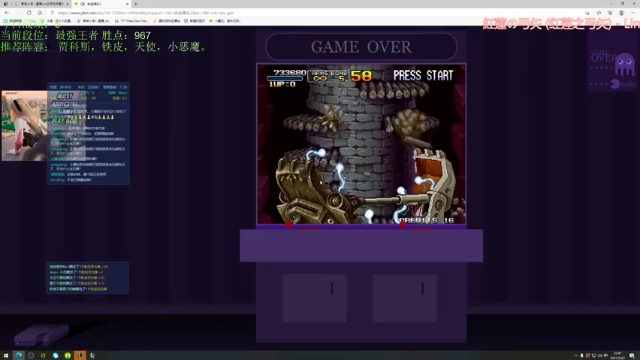Close the active second browser tab
This screenshot has width=640, height=360.
(x=127, y=4)
